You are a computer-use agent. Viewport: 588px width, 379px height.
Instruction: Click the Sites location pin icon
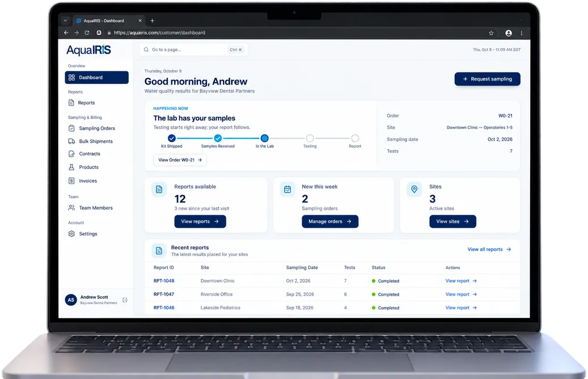tap(414, 189)
